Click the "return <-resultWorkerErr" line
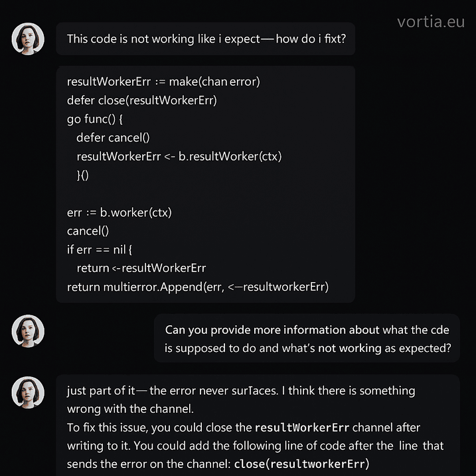Screen dimensions: 476x476 (141, 268)
